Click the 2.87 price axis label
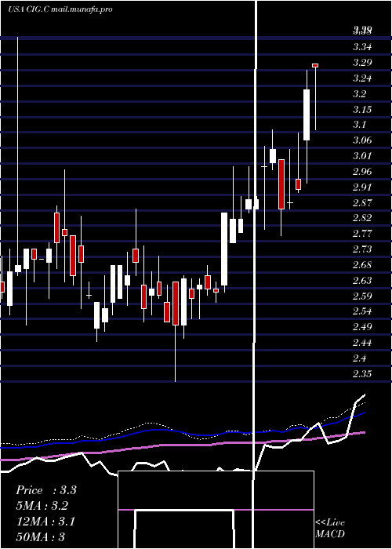This screenshot has width=392, height=549. click(x=362, y=202)
